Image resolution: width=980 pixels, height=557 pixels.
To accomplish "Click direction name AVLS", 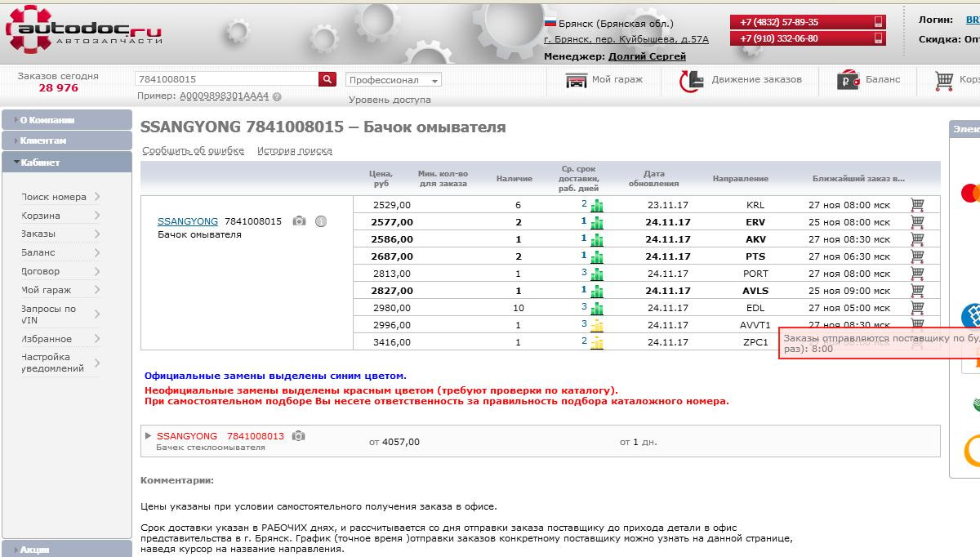I will coord(756,291).
